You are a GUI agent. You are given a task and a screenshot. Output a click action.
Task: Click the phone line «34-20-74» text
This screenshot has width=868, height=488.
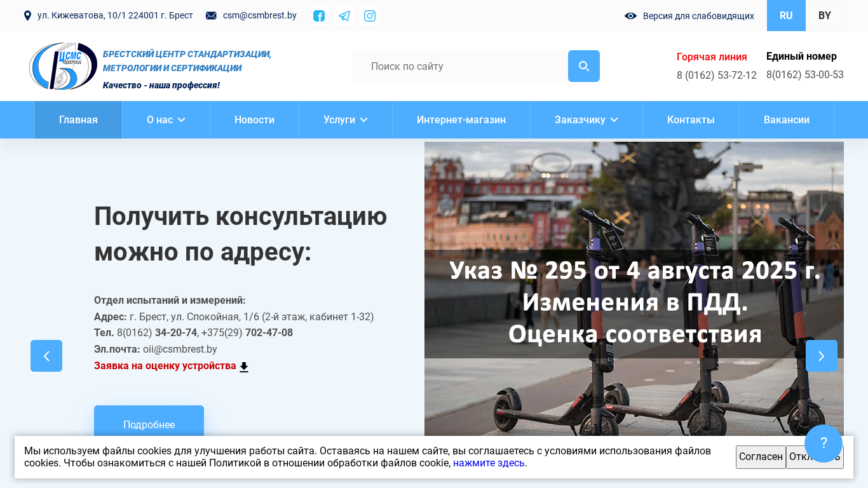click(x=176, y=332)
